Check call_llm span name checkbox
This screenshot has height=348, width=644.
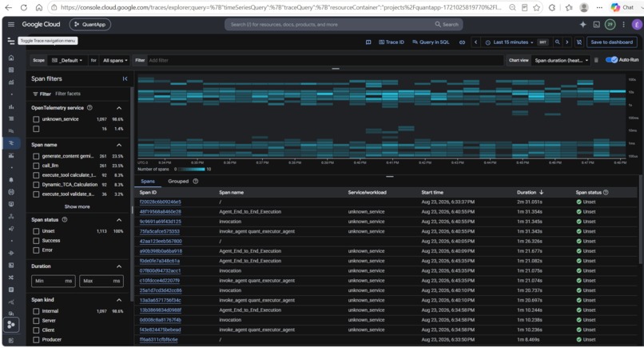pos(36,166)
